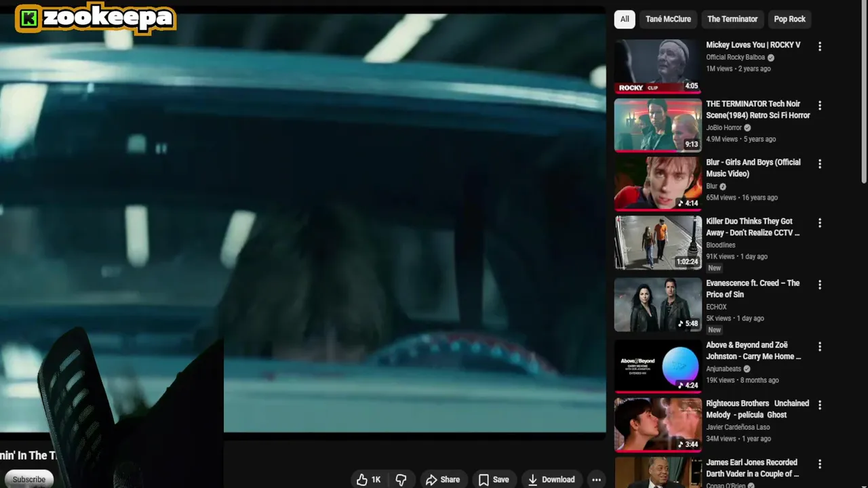Save the video to a playlist
The height and width of the screenshot is (488, 868).
(x=494, y=479)
